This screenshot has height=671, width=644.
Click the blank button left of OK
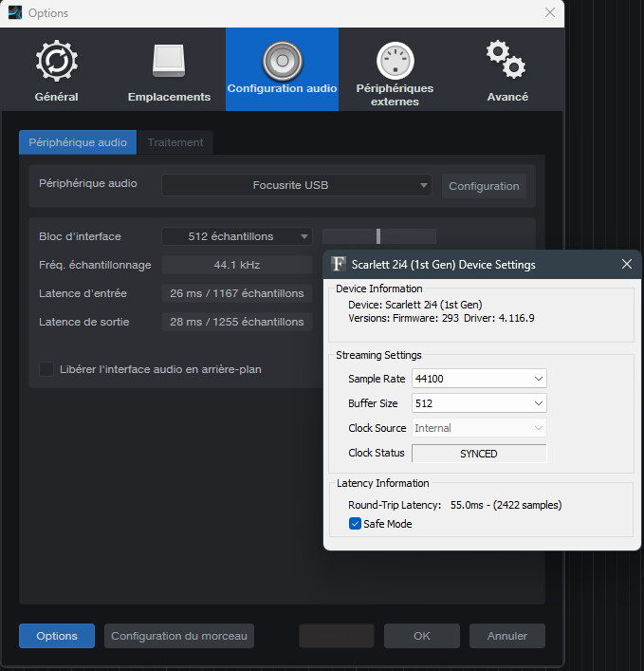337,636
